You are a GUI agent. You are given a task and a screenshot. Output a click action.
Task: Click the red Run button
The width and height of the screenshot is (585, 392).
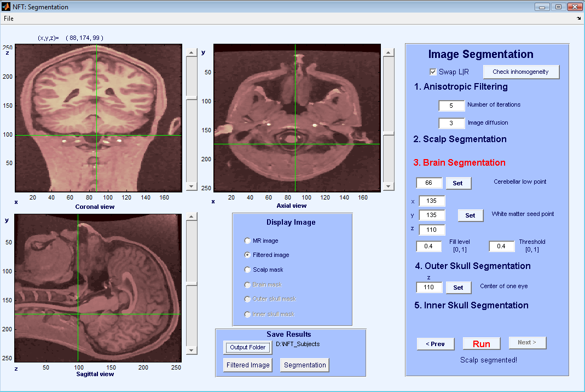click(482, 343)
